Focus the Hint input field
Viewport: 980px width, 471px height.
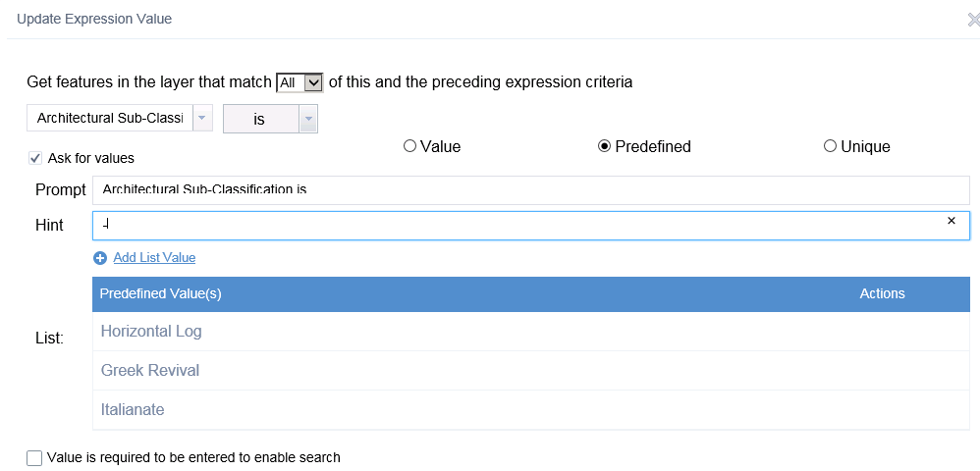pyautogui.click(x=511, y=226)
